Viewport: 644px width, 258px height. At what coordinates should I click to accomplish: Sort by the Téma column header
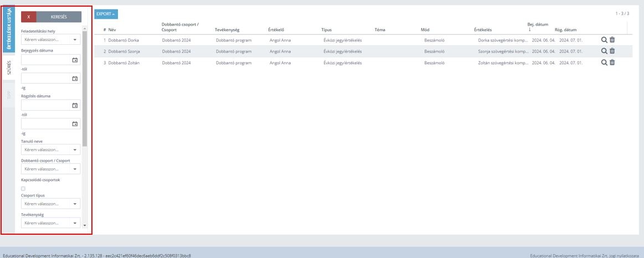[380, 30]
